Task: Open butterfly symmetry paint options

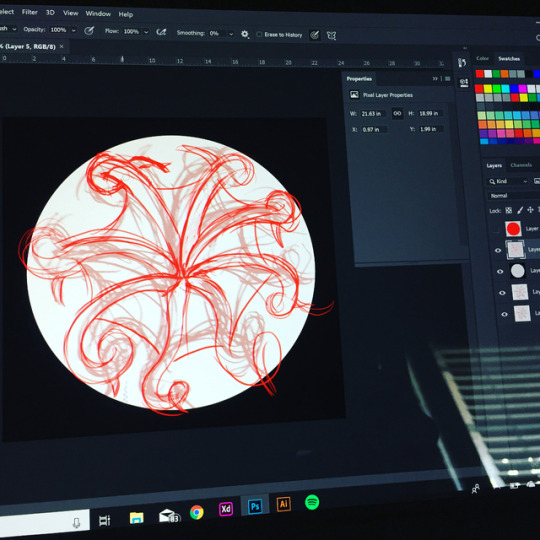Action: 331,35
